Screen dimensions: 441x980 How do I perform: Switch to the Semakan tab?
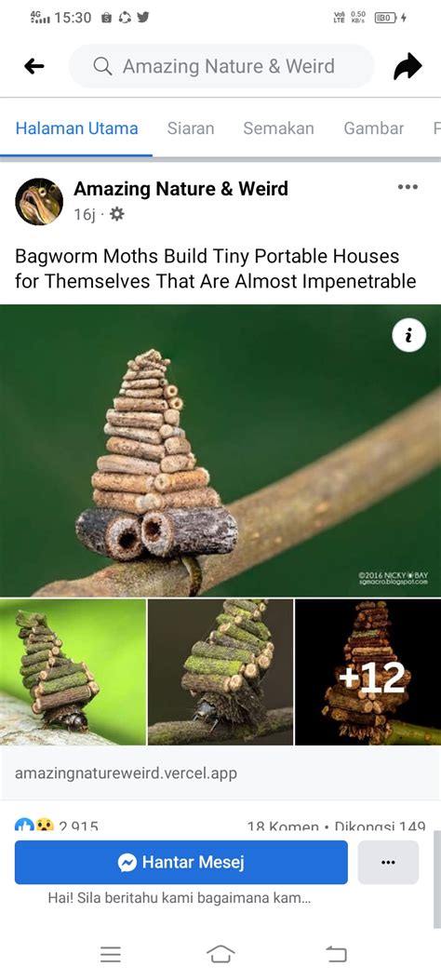coord(278,128)
